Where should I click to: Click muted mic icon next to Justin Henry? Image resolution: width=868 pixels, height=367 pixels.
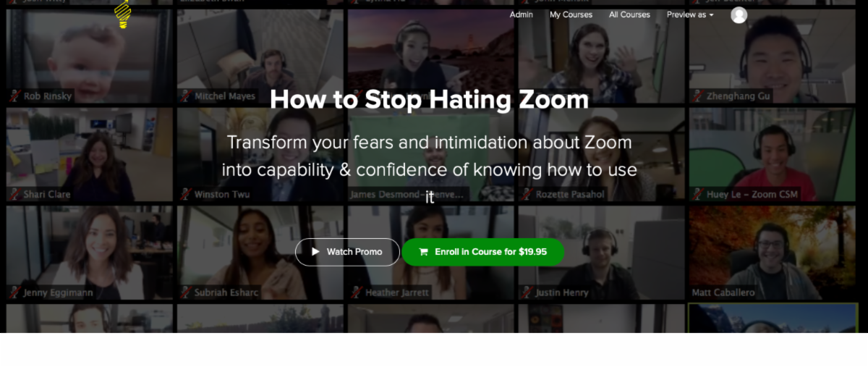(x=527, y=292)
